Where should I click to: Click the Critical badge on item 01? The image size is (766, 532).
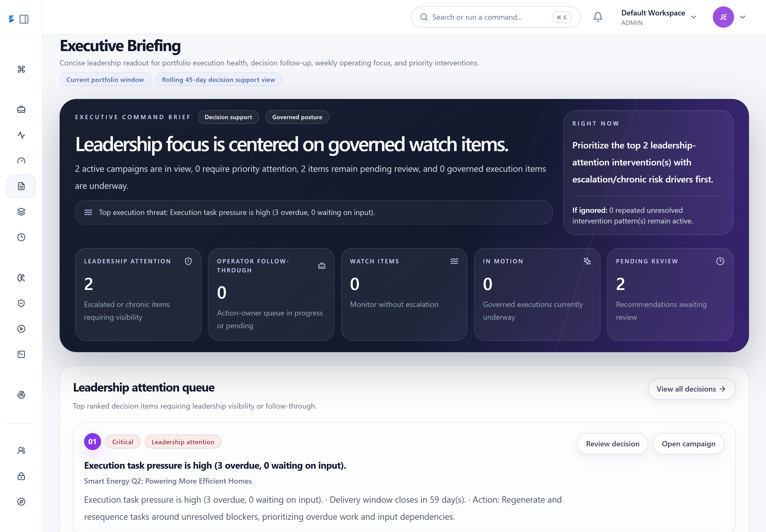[123, 442]
